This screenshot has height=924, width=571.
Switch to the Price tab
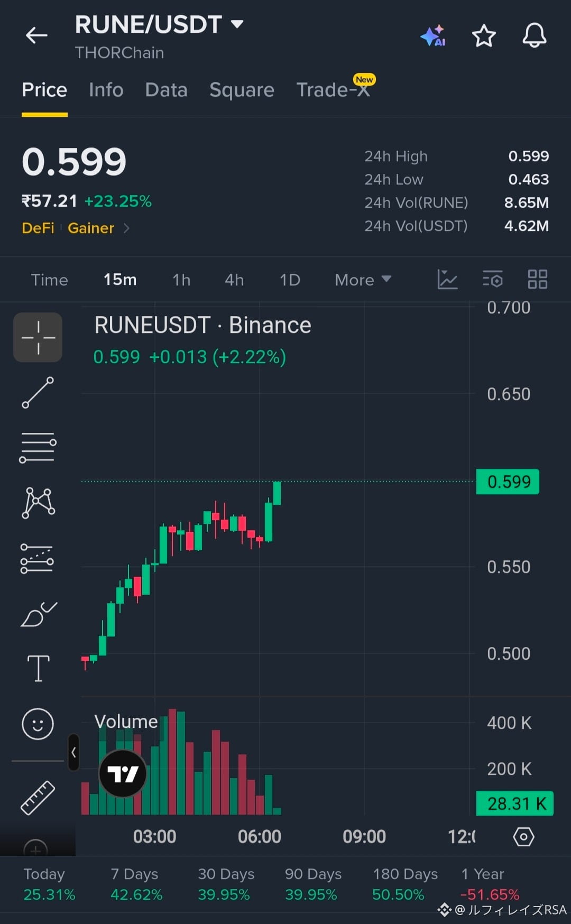[44, 90]
